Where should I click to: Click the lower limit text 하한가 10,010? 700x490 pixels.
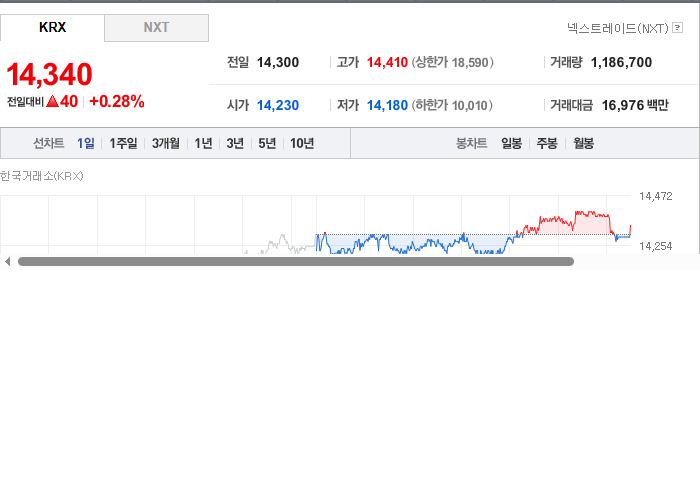[x=452, y=105]
